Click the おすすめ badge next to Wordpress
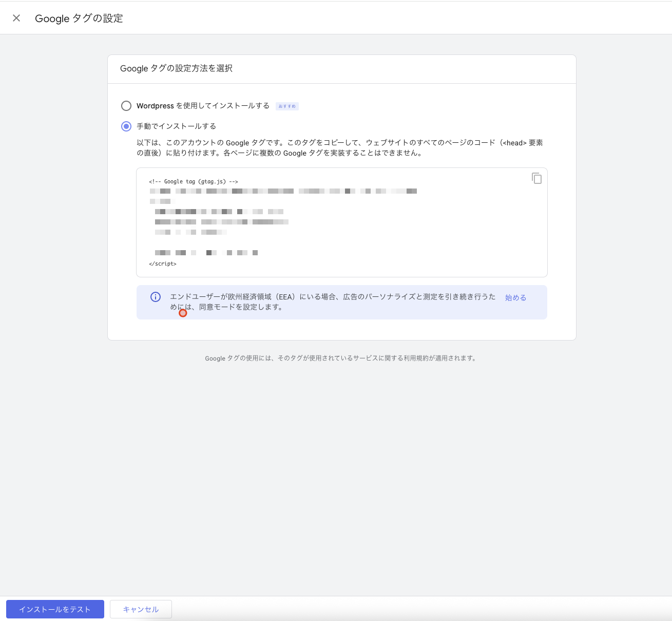This screenshot has width=672, height=621. [287, 106]
